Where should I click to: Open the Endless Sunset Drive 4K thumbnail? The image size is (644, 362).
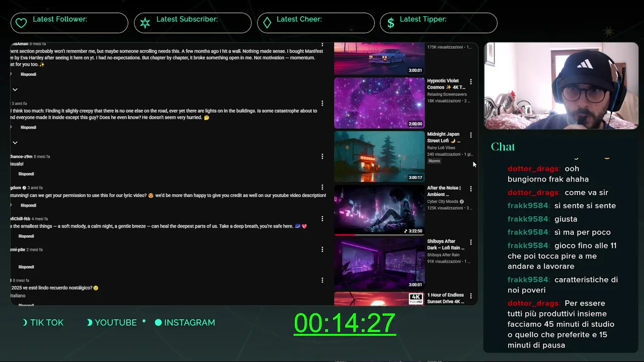pos(379,299)
